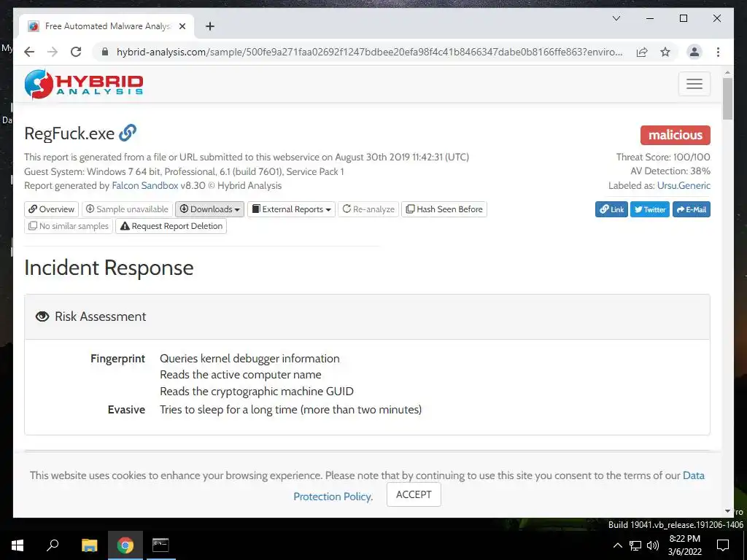
Task: Click the page's vertical scrollbar thumb
Action: 727,98
